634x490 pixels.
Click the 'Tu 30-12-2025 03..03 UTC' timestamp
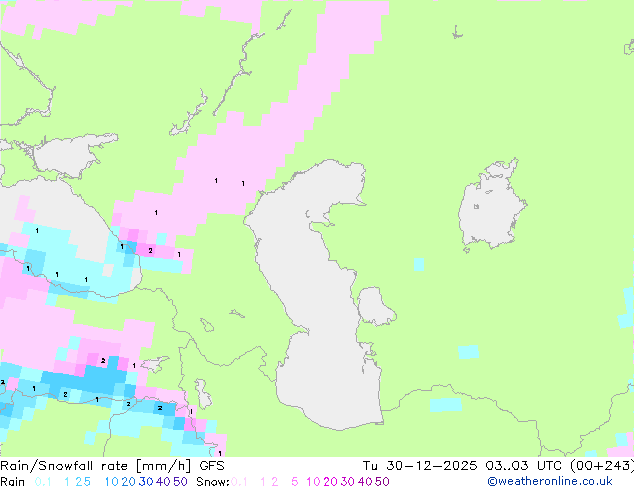462,466
